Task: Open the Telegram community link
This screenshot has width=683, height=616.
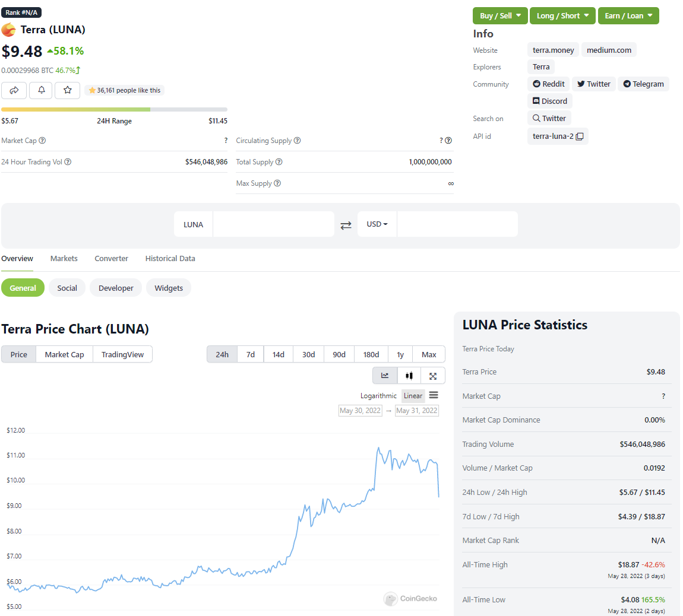Action: pos(643,84)
